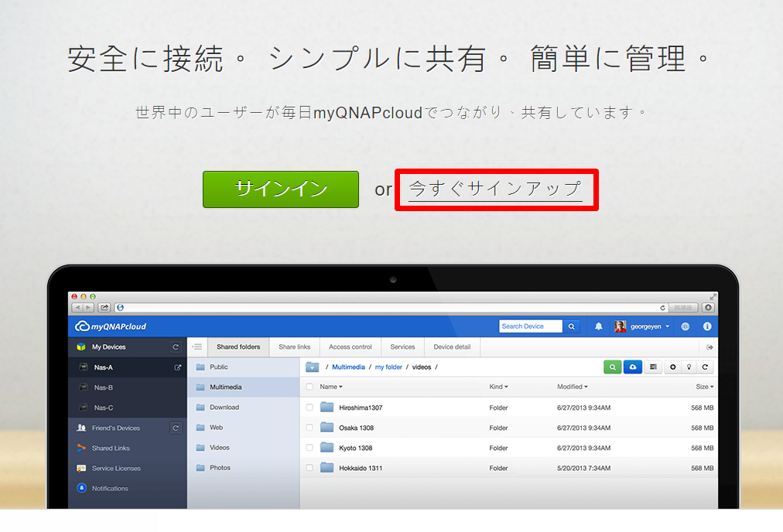Click the add plus circle icon
783x532 pixels.
click(672, 367)
